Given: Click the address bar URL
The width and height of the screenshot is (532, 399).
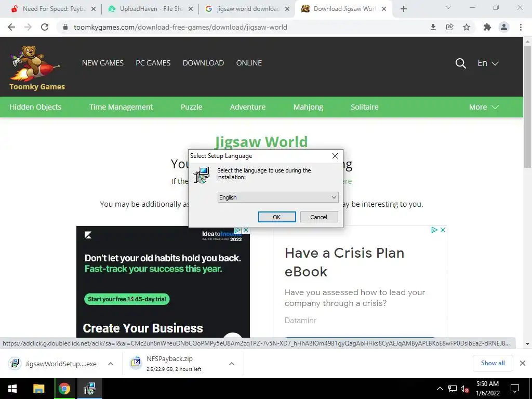Looking at the screenshot, I should click(x=180, y=27).
